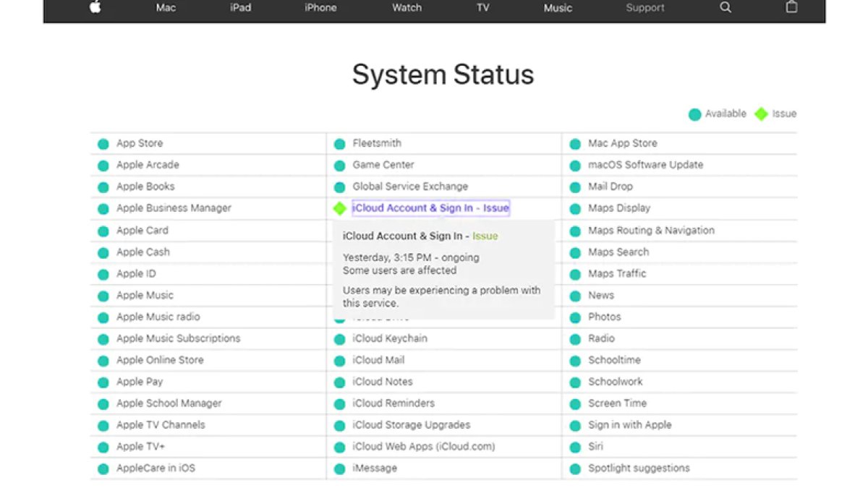Click the status dot beside Apple Pay

(103, 382)
